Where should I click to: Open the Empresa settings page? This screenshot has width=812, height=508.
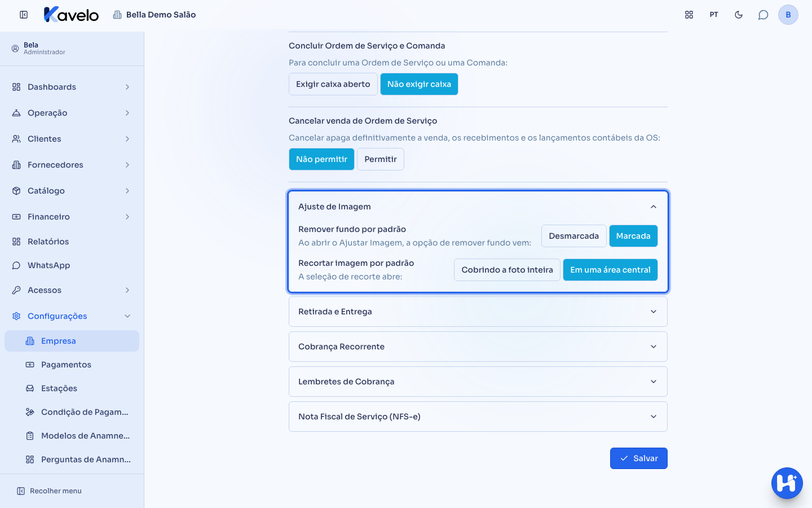72,341
